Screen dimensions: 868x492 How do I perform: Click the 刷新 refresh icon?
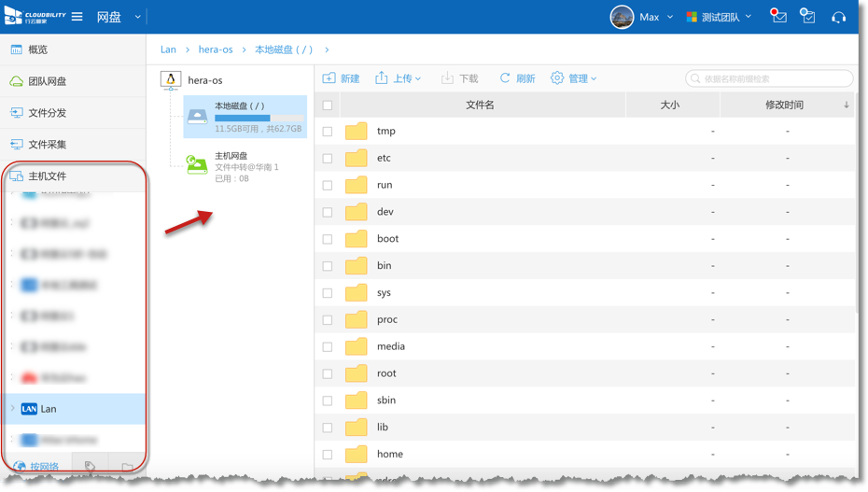505,78
